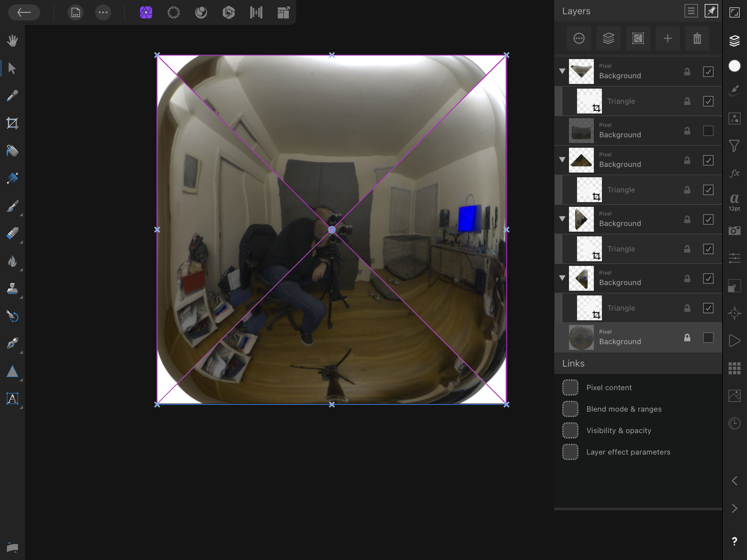The image size is (747, 560).
Task: Add a new layer with the plus button
Action: [668, 38]
